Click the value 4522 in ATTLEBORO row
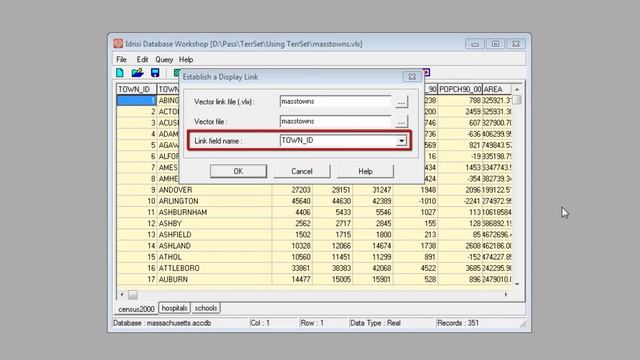This screenshot has width=640, height=360. click(x=428, y=268)
